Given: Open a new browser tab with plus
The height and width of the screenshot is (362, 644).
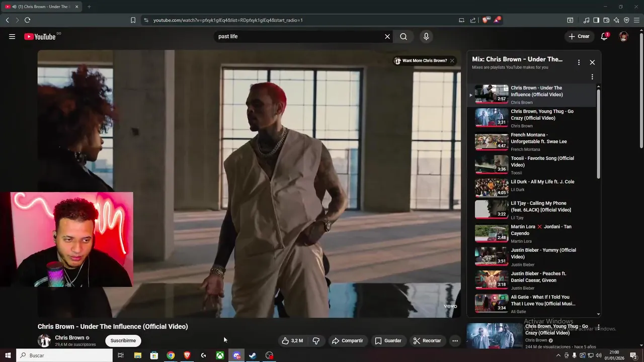Looking at the screenshot, I should click(x=89, y=7).
